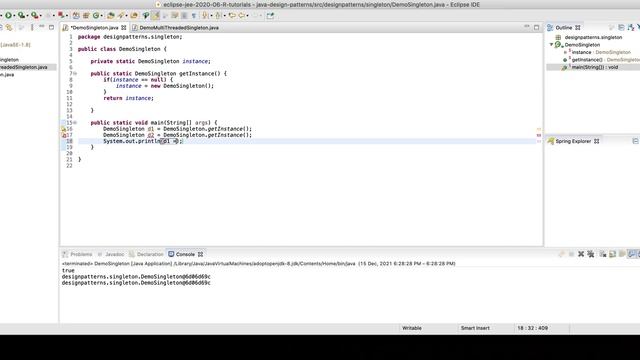Click cursor position 18 : 32 : 409
The height and width of the screenshot is (360, 640).
point(533,328)
